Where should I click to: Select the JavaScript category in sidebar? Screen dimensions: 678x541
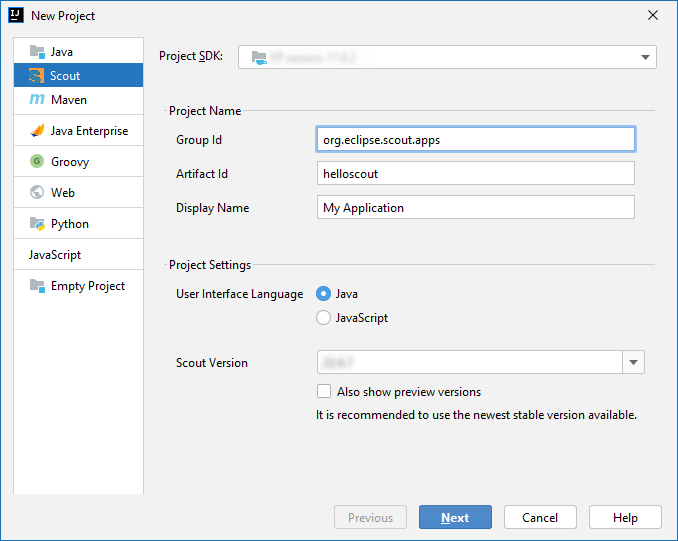tap(55, 255)
